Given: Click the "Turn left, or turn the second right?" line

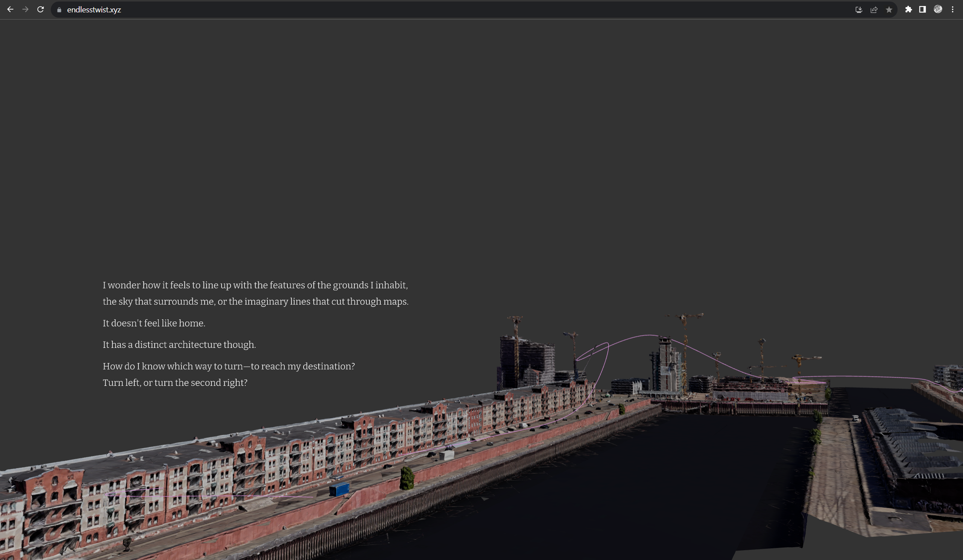Looking at the screenshot, I should point(175,382).
